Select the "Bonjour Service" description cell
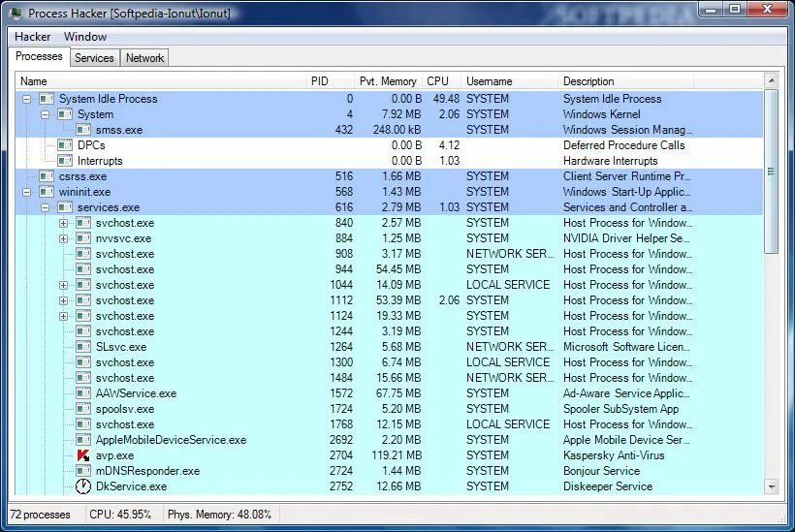 point(601,471)
